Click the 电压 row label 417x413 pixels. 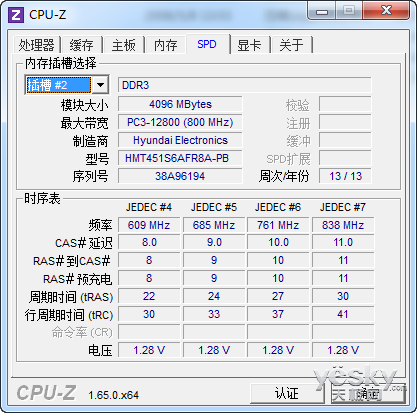click(100, 351)
